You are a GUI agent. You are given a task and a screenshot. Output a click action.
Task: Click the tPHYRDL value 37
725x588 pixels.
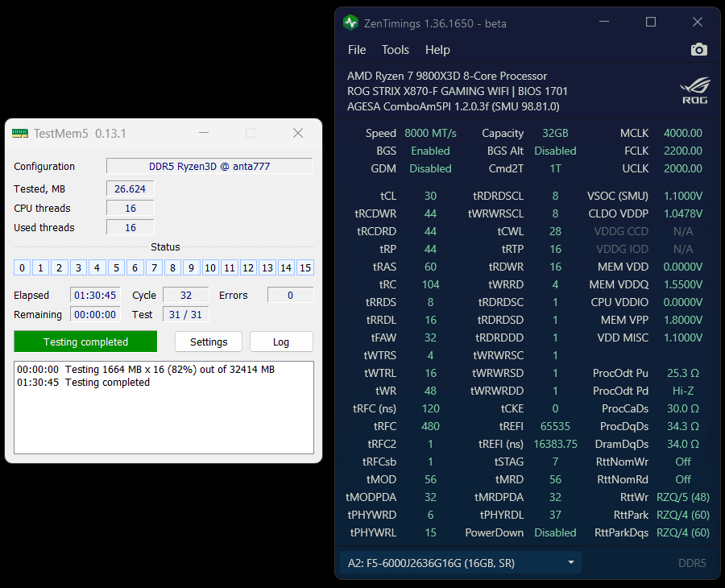[x=555, y=515]
